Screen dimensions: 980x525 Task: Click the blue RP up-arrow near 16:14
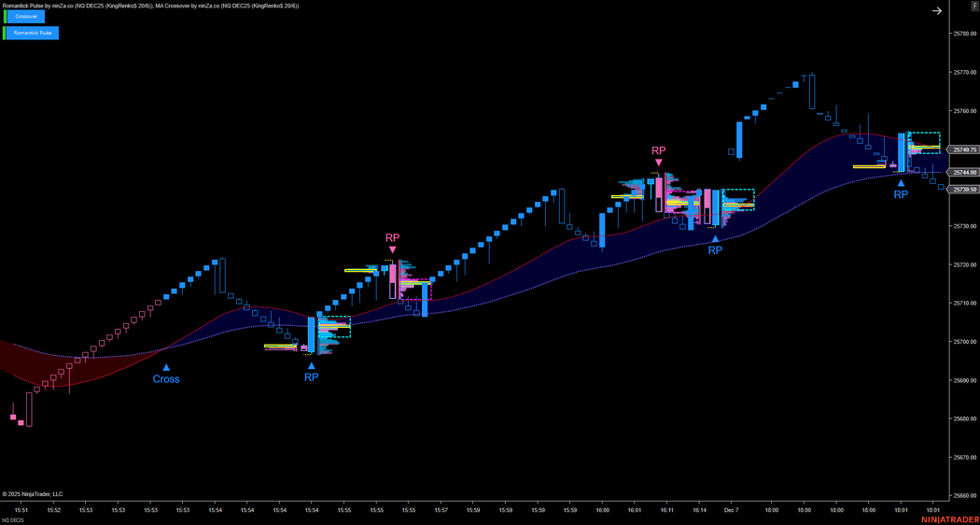[715, 239]
